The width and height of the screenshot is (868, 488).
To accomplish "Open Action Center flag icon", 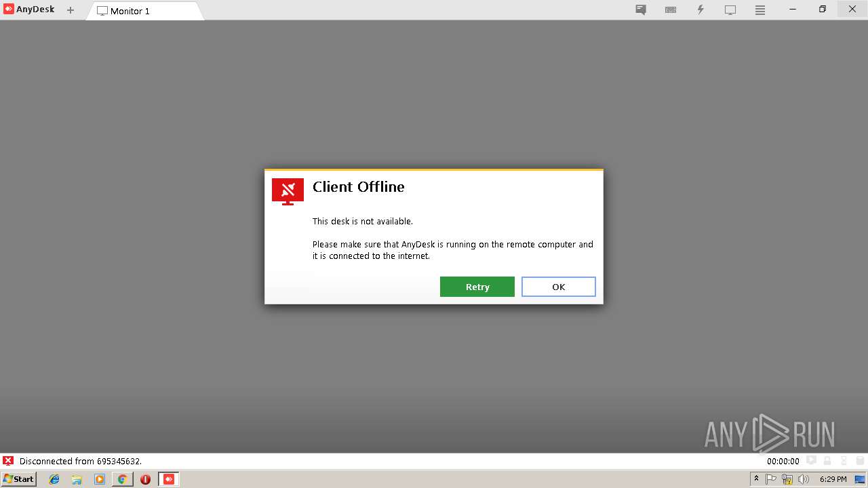I will coord(771,479).
